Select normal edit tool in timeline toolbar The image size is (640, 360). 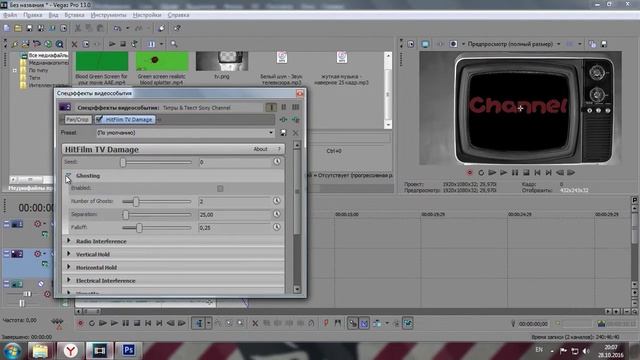click(x=199, y=323)
